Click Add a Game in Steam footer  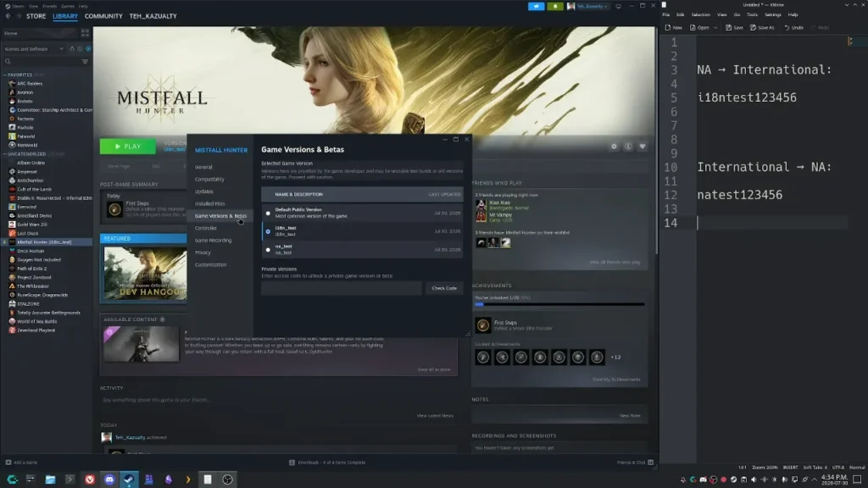tap(21, 463)
